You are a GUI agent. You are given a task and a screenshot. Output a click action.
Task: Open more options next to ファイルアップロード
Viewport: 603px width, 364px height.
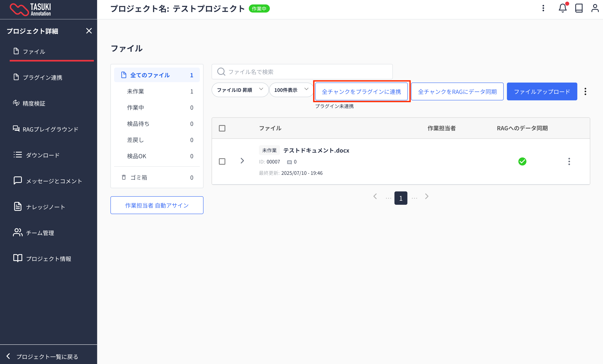pos(585,91)
